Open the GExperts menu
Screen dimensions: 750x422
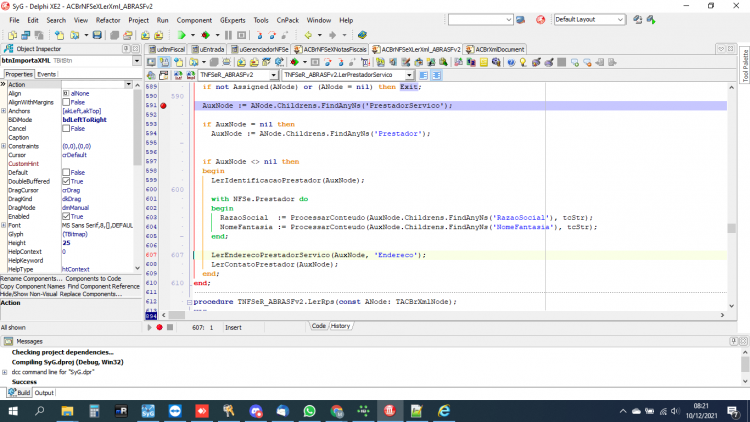[232, 20]
